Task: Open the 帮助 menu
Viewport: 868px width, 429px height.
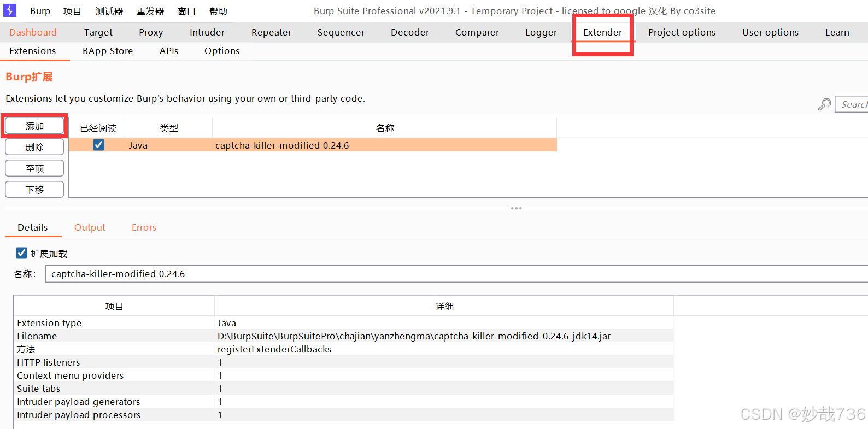Action: (x=218, y=11)
